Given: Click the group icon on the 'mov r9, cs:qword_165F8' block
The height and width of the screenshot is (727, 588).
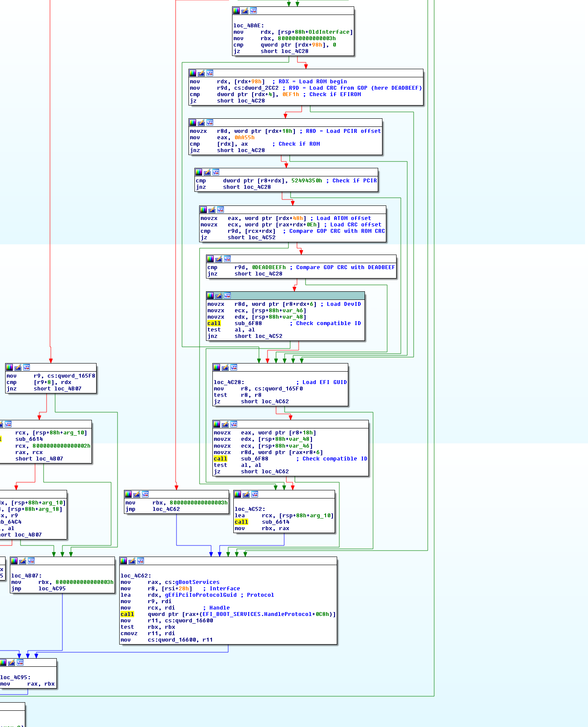Looking at the screenshot, I should pyautogui.click(x=26, y=367).
